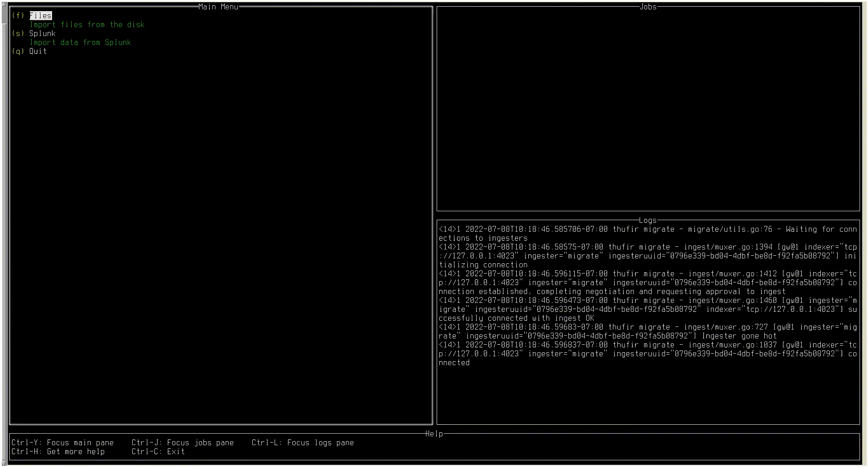Choose the "Quit" option
Image resolution: width=868 pixels, height=467 pixels.
point(37,51)
